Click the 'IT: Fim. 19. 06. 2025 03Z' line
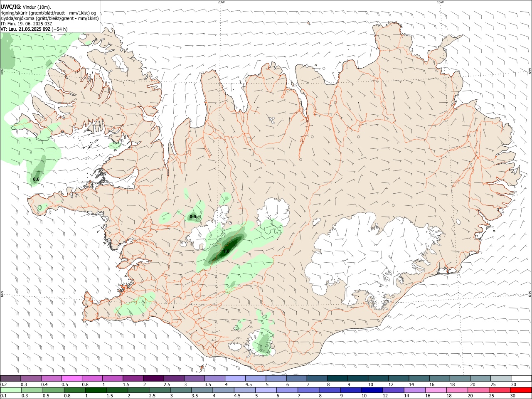Image resolution: width=532 pixels, height=399 pixels. pyautogui.click(x=26, y=24)
